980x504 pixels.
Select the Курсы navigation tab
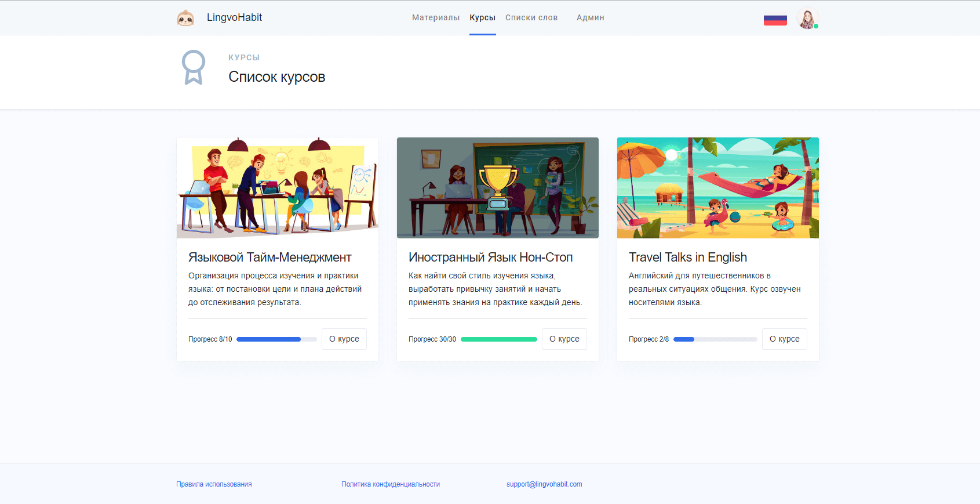click(482, 17)
